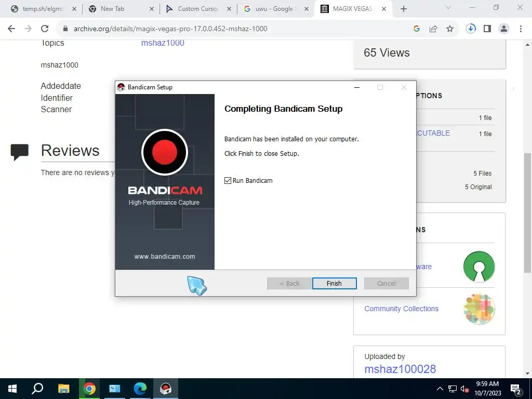Click the muted volume tray icon

pyautogui.click(x=464, y=389)
